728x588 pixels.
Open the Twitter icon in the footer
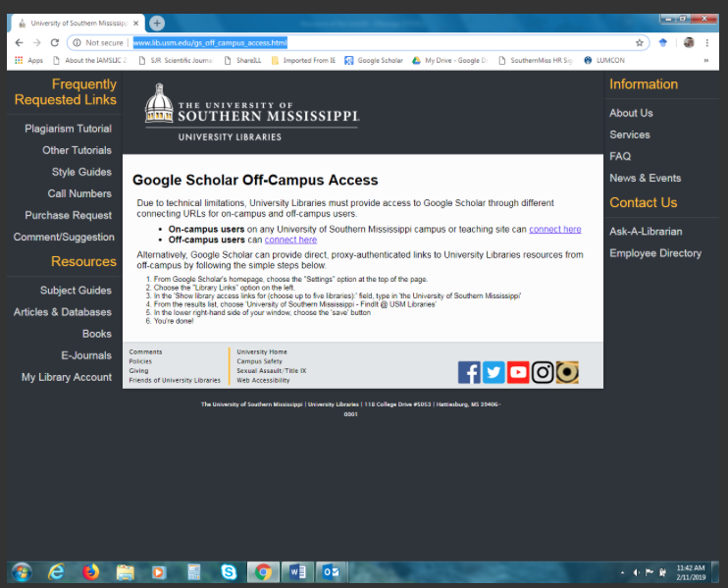[494, 372]
